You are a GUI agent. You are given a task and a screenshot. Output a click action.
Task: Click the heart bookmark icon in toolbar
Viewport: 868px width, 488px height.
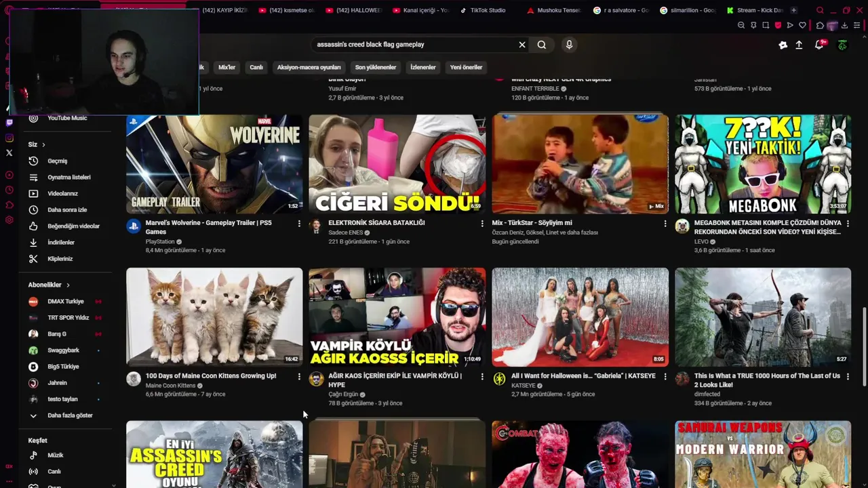802,26
